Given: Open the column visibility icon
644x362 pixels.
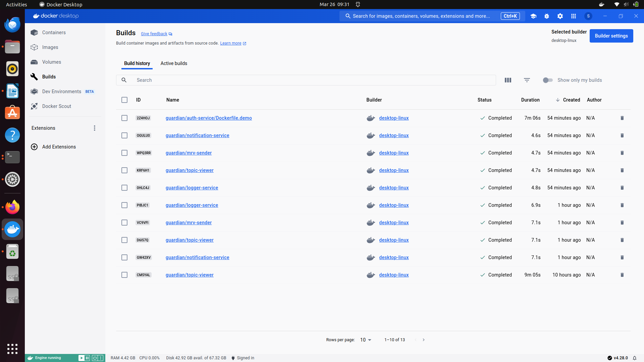Looking at the screenshot, I should (508, 80).
